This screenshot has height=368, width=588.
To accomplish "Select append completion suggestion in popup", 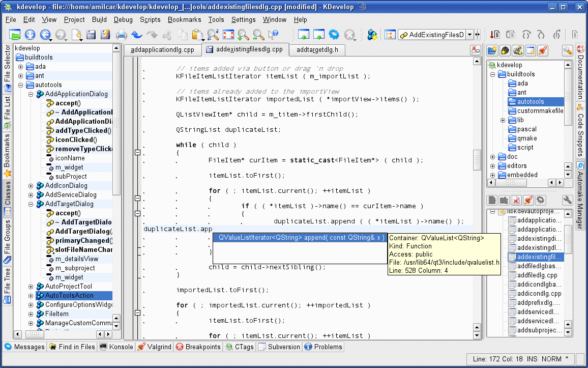I will pyautogui.click(x=300, y=238).
